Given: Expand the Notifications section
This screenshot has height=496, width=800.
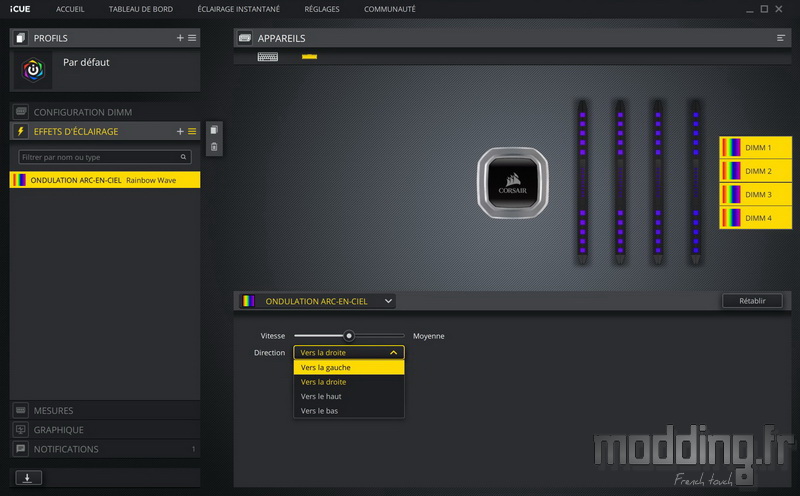Looking at the screenshot, I should tap(105, 449).
